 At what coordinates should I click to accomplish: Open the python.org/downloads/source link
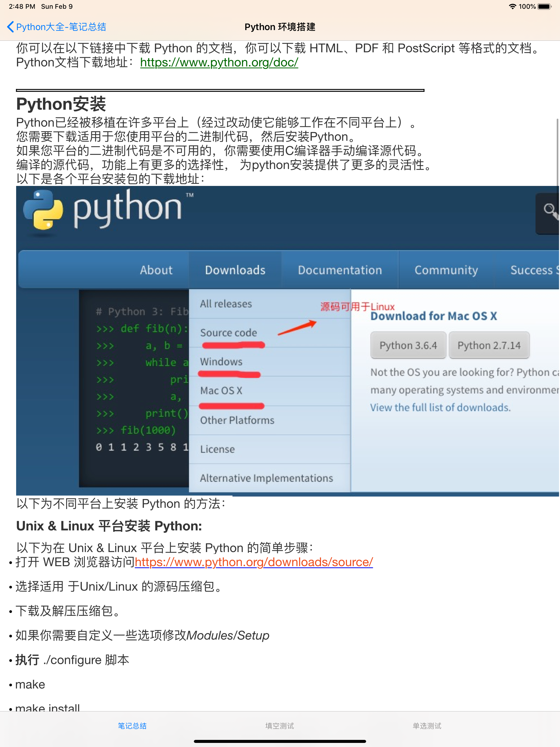coord(254,562)
